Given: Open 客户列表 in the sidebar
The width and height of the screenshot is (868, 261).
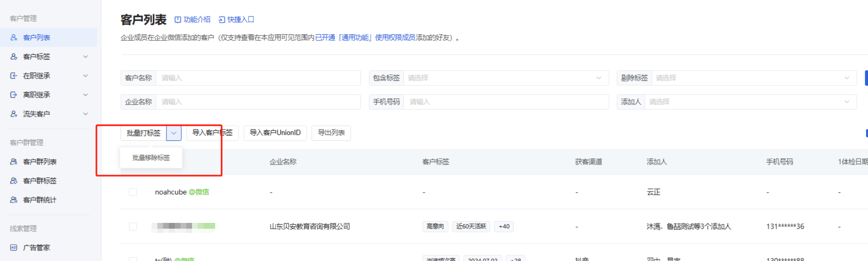Looking at the screenshot, I should pos(48,38).
